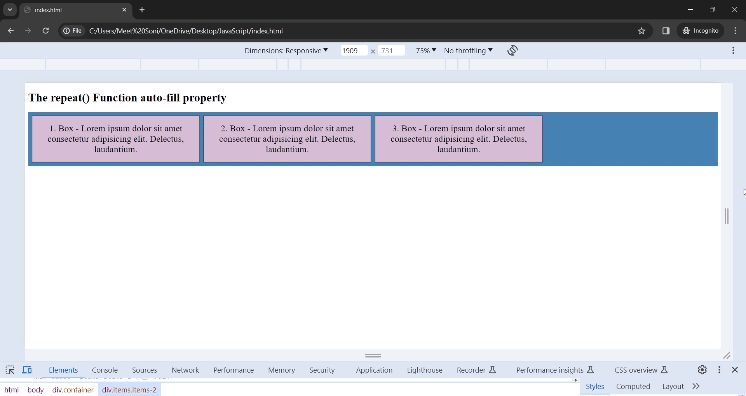The image size is (746, 396).
Task: Click the viewport width input field
Action: tap(354, 50)
